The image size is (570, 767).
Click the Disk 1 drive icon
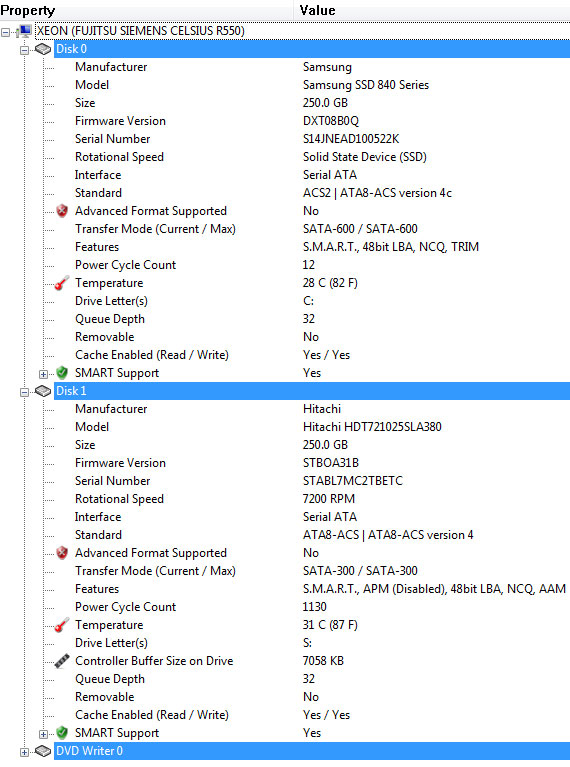click(x=43, y=391)
